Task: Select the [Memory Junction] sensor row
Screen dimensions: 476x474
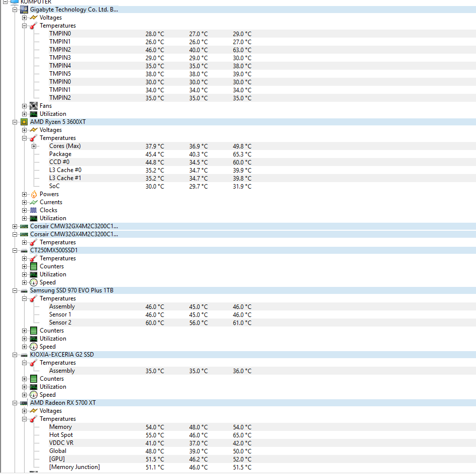Action: click(74, 467)
